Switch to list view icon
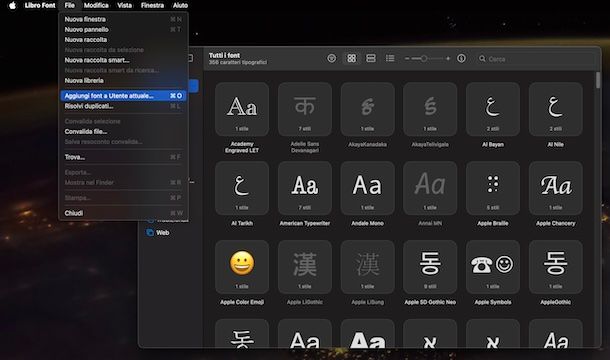The height and width of the screenshot is (360, 610). click(x=390, y=58)
